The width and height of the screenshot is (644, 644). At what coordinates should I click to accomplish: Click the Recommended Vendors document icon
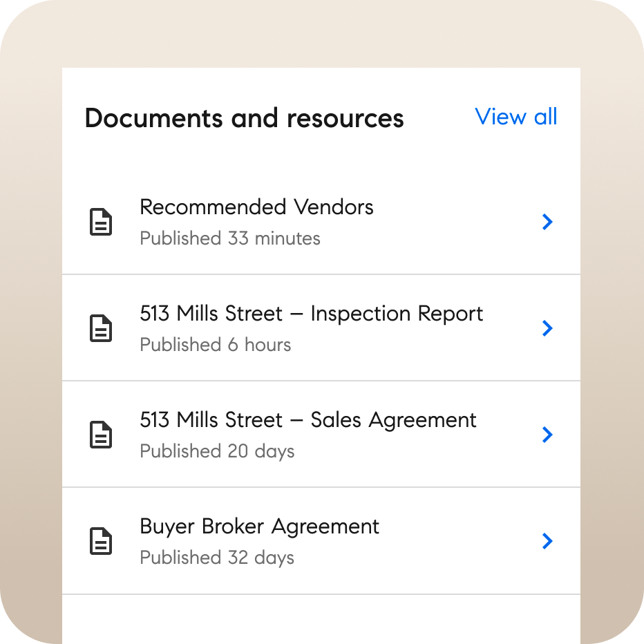[101, 222]
